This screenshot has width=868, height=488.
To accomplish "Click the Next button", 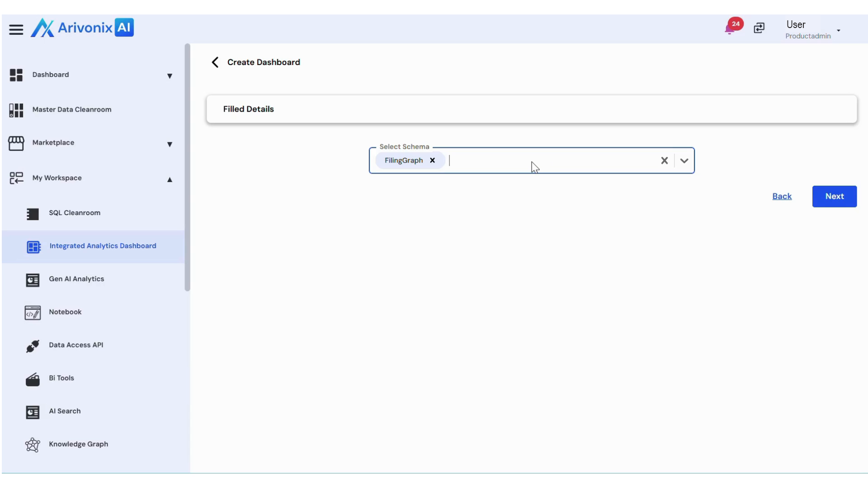I will click(834, 197).
